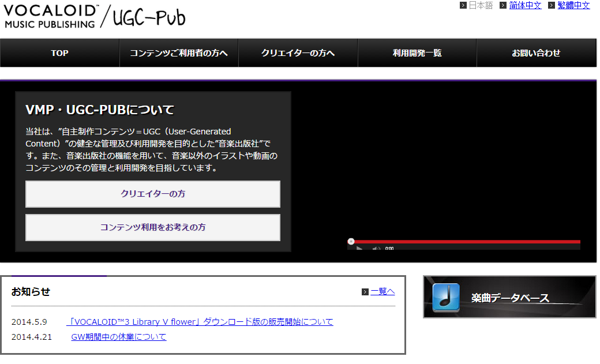Screen dimensions: 600x364
Task: Open VOCALOID3 Library V flower announcement link
Action: [200, 322]
